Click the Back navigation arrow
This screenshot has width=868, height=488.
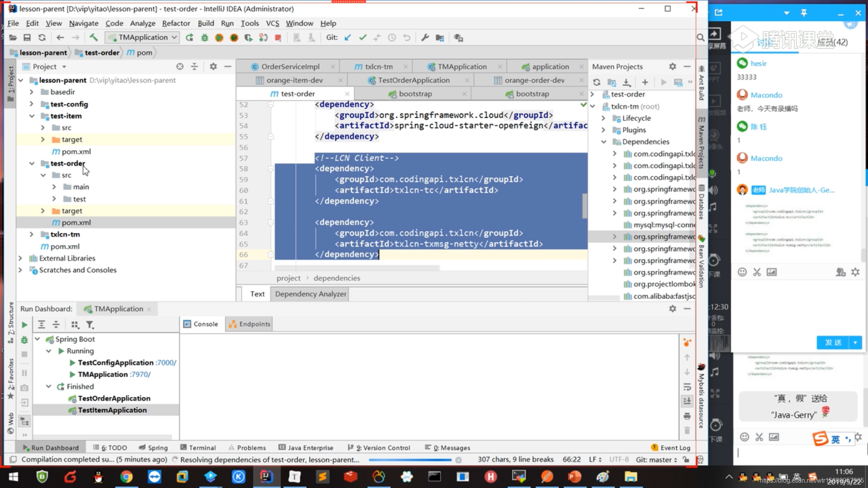coord(60,38)
